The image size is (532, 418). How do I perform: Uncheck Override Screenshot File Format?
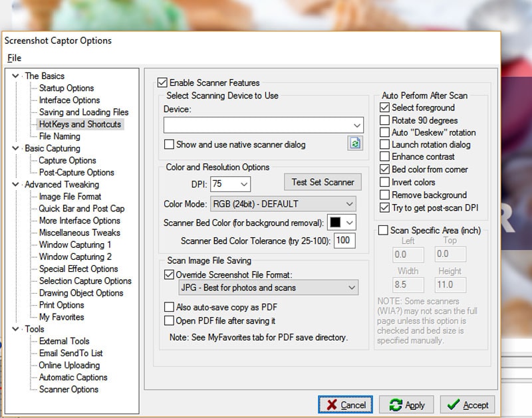[x=169, y=274]
